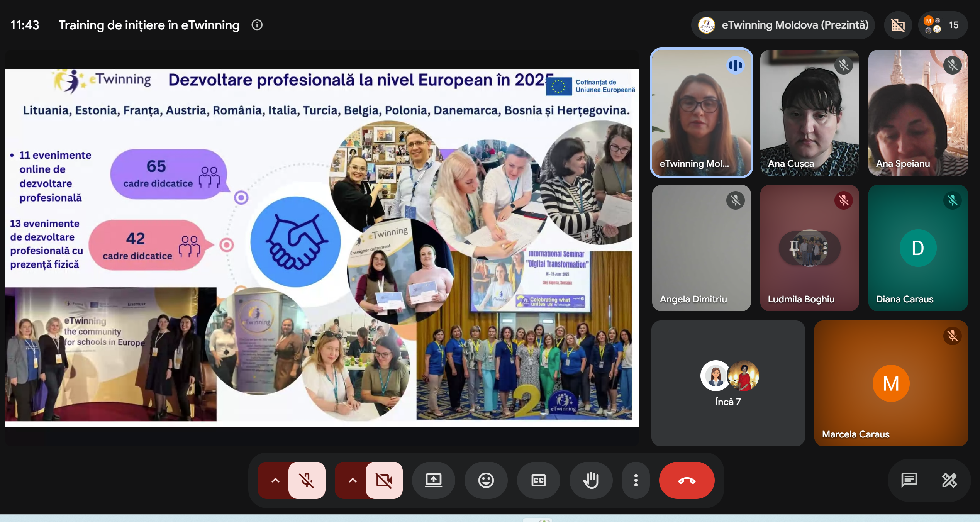Select Diana Caraus's avatar tile
This screenshot has width=980, height=522.
coord(918,248)
